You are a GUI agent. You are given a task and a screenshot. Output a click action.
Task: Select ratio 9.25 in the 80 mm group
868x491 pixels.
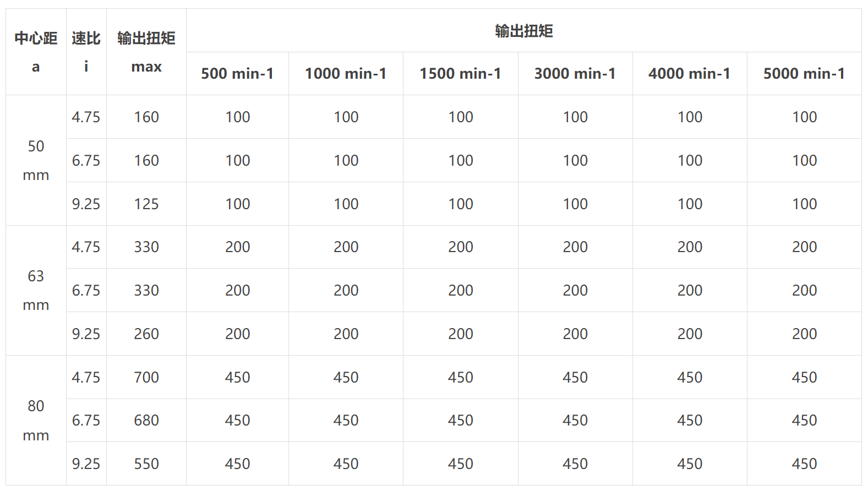point(86,463)
